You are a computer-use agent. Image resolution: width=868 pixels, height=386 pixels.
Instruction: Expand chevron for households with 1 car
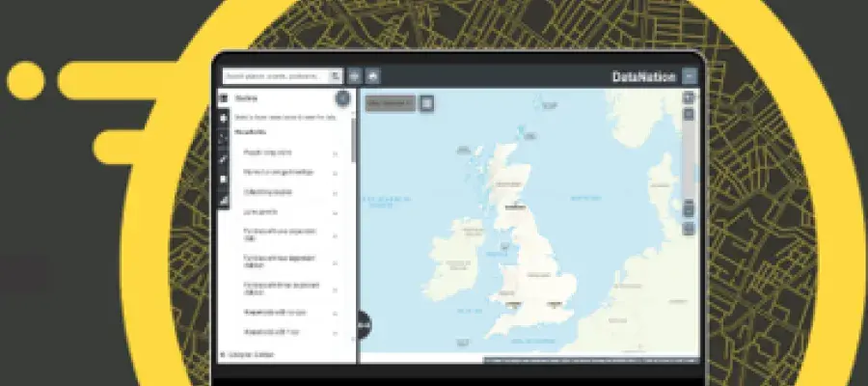tap(335, 333)
